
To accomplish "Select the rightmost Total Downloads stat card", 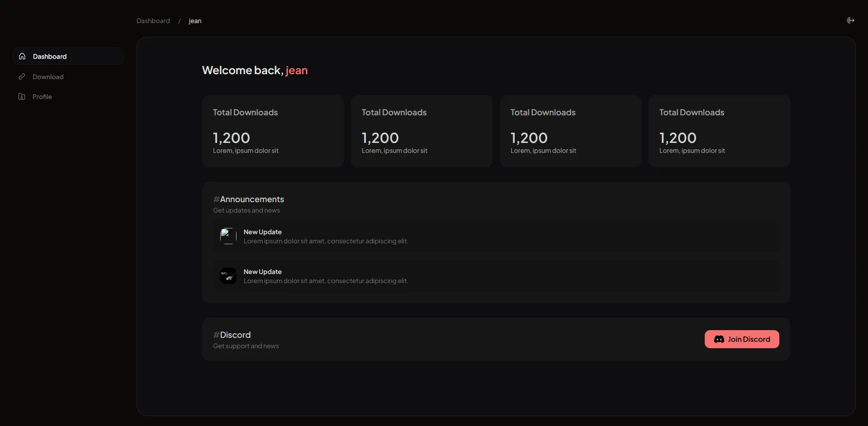I will (719, 131).
